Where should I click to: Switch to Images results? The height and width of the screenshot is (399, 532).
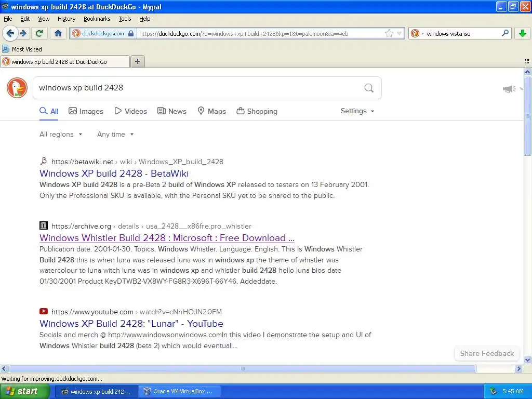[x=86, y=111]
